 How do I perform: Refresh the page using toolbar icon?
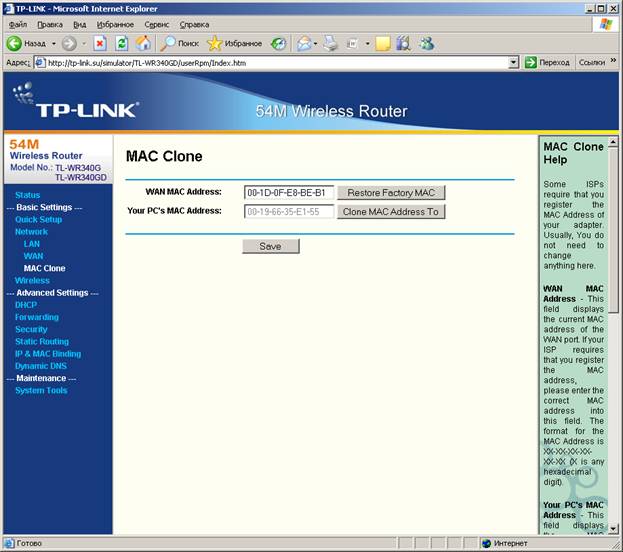pos(122,43)
